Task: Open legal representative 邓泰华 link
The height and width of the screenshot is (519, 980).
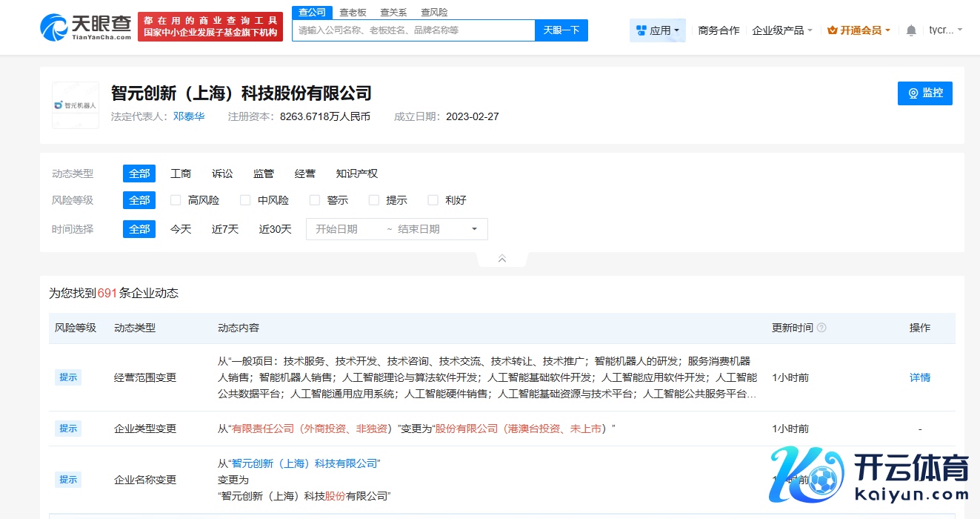Action: coord(189,116)
